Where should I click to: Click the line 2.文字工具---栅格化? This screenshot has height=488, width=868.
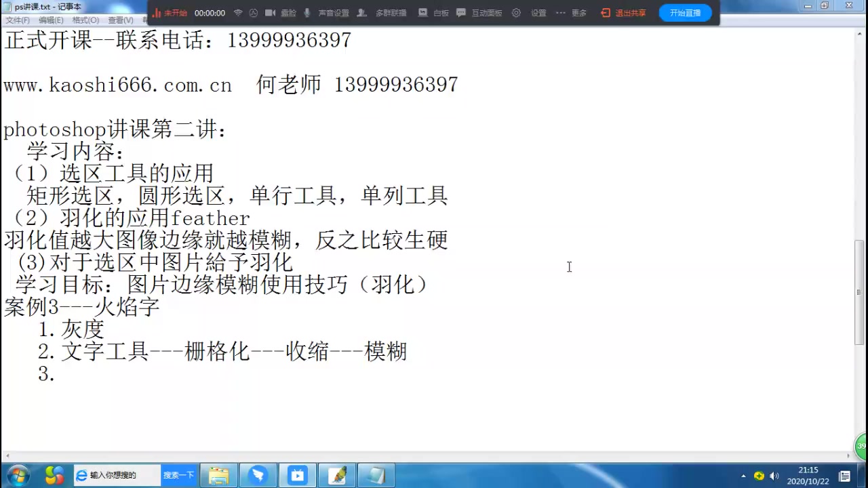(222, 352)
